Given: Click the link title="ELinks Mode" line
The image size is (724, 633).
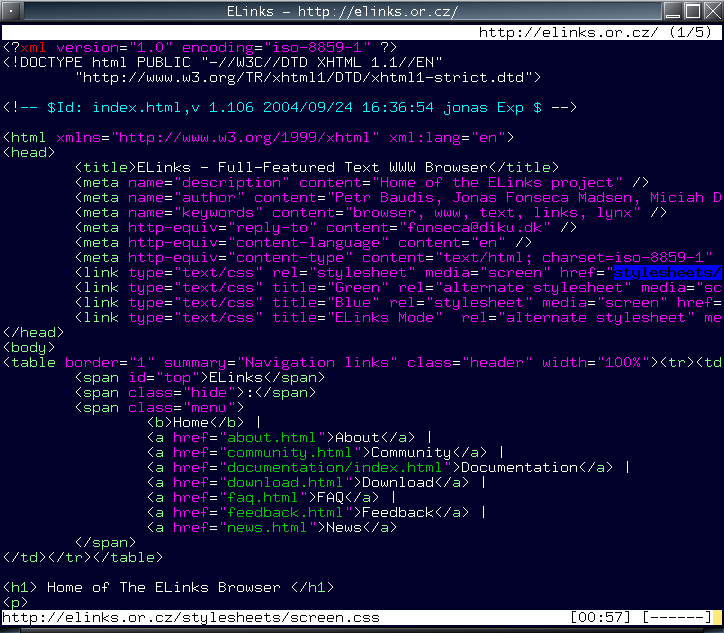Looking at the screenshot, I should click(398, 318).
